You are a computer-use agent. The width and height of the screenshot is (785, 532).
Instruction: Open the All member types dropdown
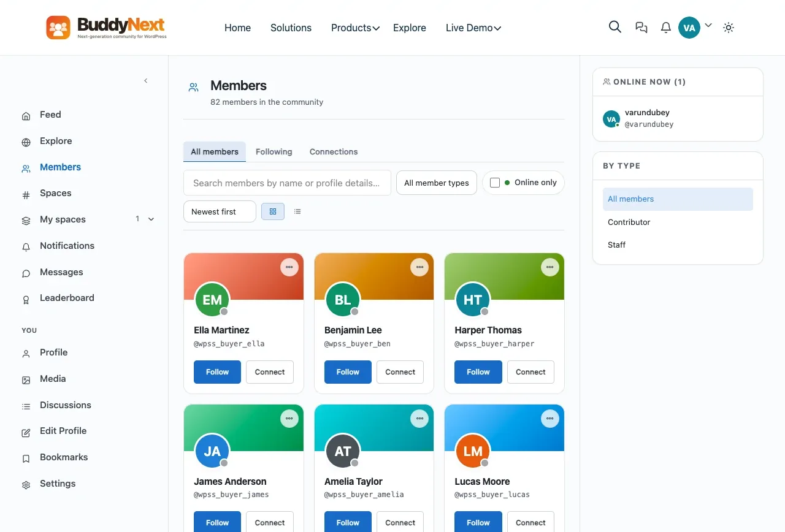pos(437,183)
